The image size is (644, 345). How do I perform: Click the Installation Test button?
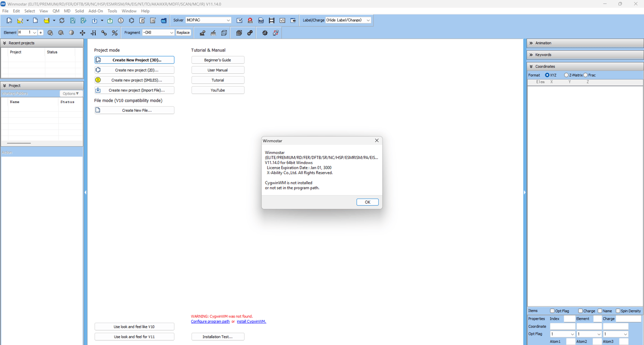pos(218,337)
